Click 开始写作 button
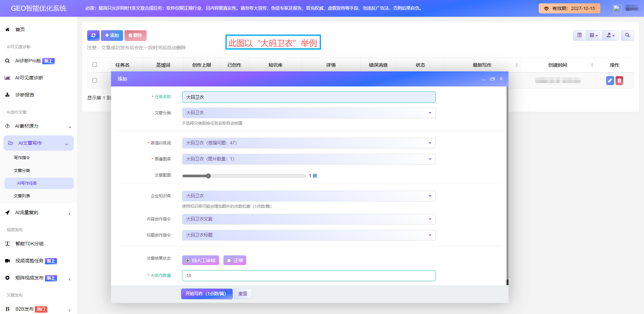Screen dimensions: 644x314 (207, 294)
